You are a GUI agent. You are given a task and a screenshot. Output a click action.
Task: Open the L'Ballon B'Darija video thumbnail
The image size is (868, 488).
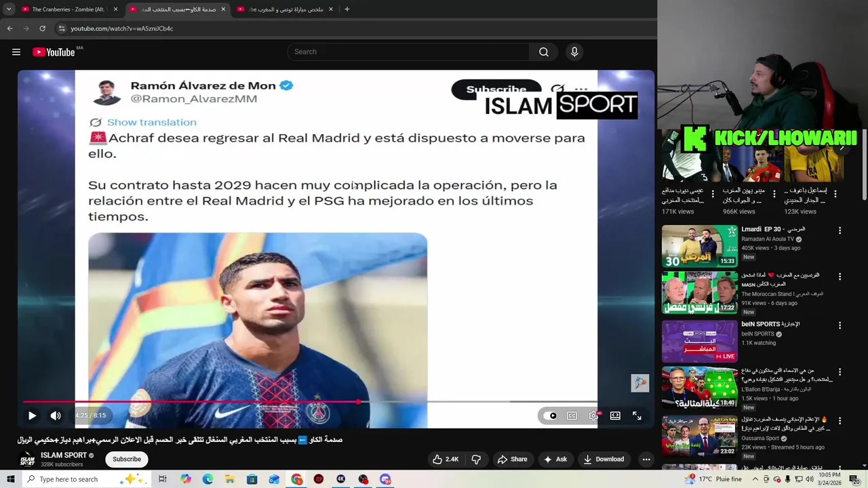(x=699, y=388)
